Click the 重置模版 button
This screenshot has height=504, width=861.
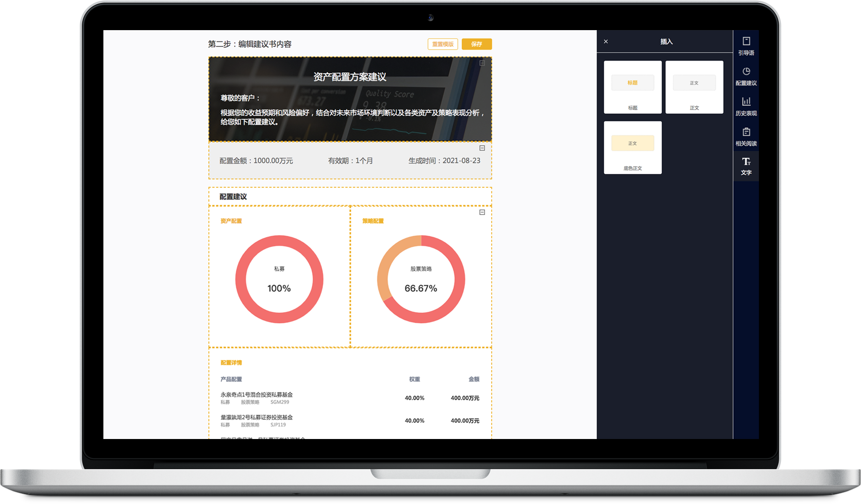[443, 44]
